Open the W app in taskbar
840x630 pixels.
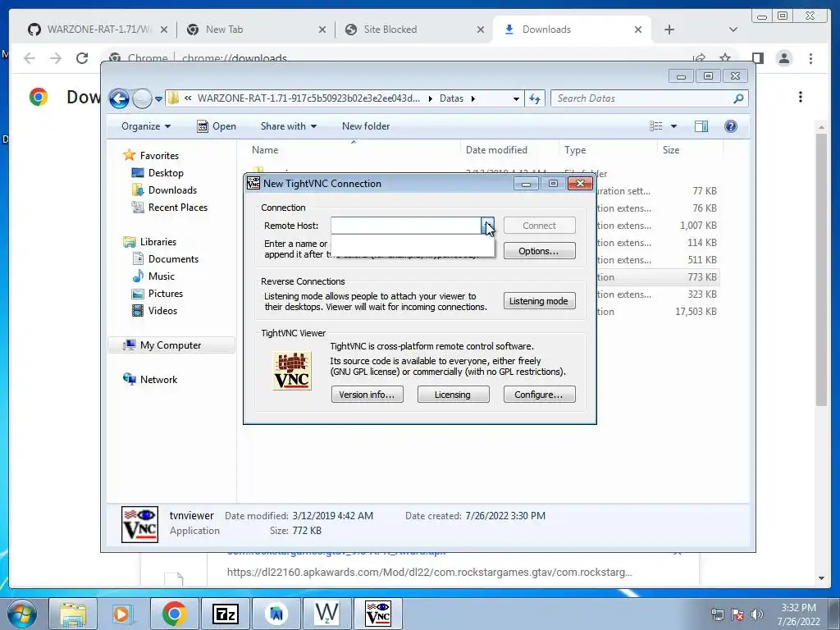[x=326, y=614]
